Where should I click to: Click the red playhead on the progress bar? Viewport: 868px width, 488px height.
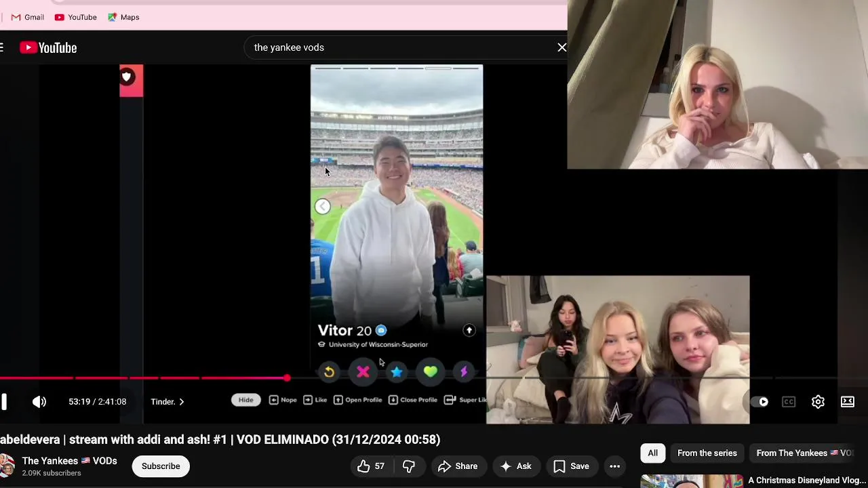[x=287, y=378]
